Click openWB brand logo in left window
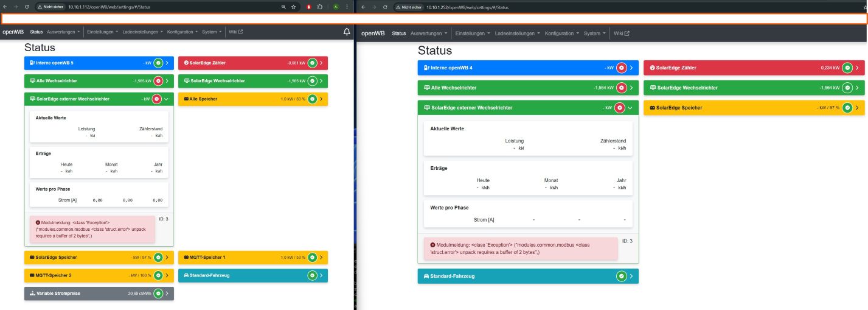The width and height of the screenshot is (868, 310). [13, 32]
